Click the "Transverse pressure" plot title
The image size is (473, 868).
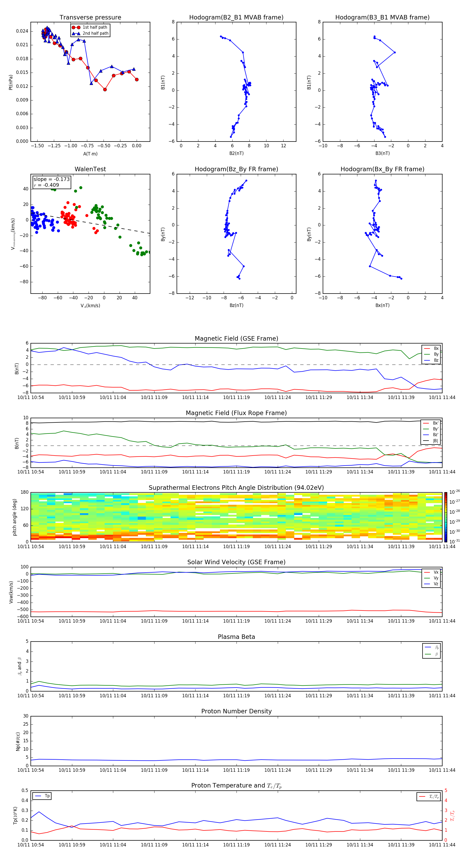coord(90,17)
